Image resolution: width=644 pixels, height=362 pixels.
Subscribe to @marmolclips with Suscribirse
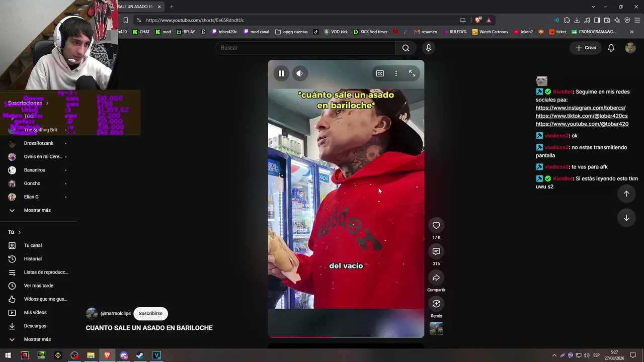coord(150,313)
